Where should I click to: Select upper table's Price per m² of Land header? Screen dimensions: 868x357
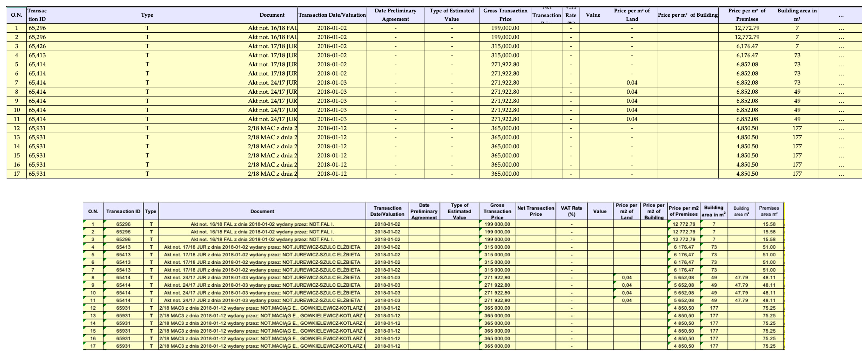coord(632,15)
